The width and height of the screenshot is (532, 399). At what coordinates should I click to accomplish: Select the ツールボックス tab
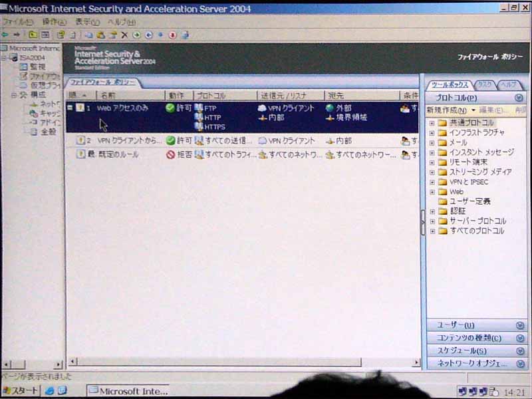(450, 84)
